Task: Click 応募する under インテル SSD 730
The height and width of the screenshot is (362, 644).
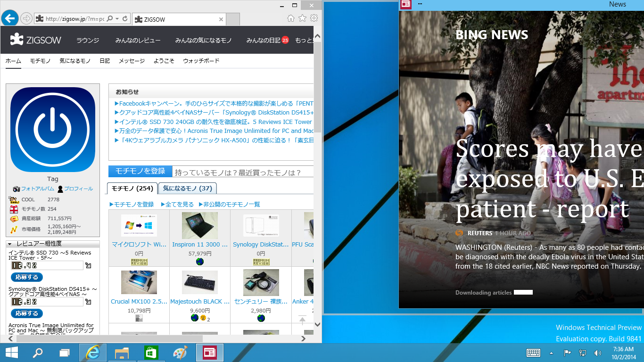Action: [27, 277]
